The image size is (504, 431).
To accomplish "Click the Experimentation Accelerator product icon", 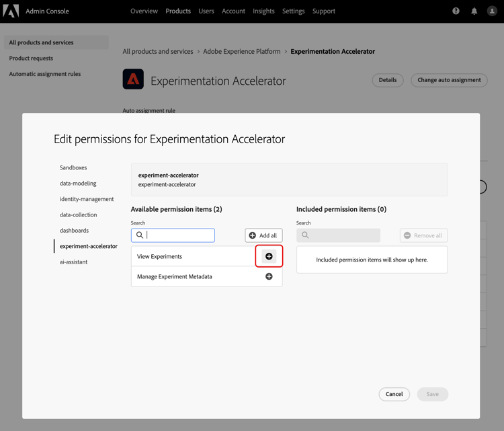I will coord(133,79).
